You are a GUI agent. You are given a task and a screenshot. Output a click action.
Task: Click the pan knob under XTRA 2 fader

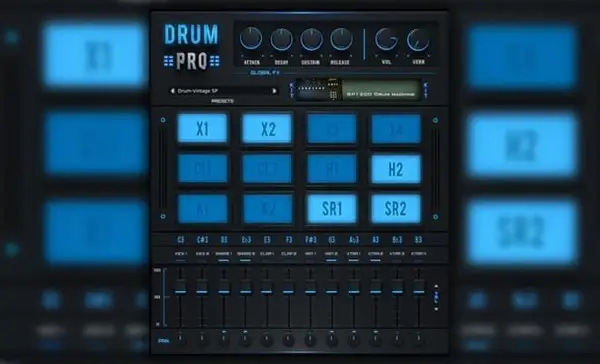[x=375, y=340]
